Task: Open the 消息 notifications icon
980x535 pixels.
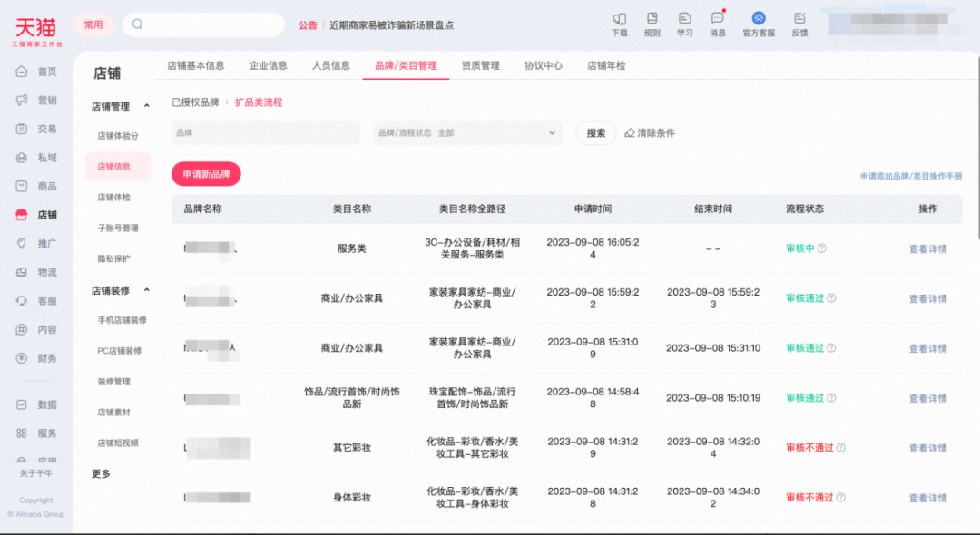Action: 719,24
